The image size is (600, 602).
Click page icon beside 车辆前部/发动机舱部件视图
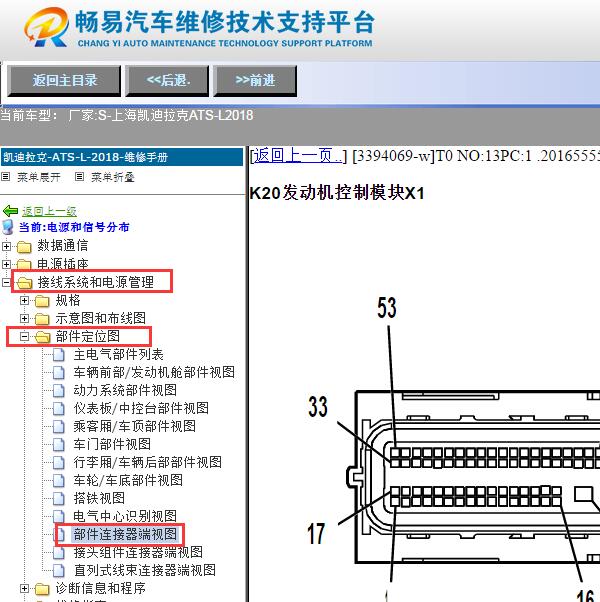[59, 372]
